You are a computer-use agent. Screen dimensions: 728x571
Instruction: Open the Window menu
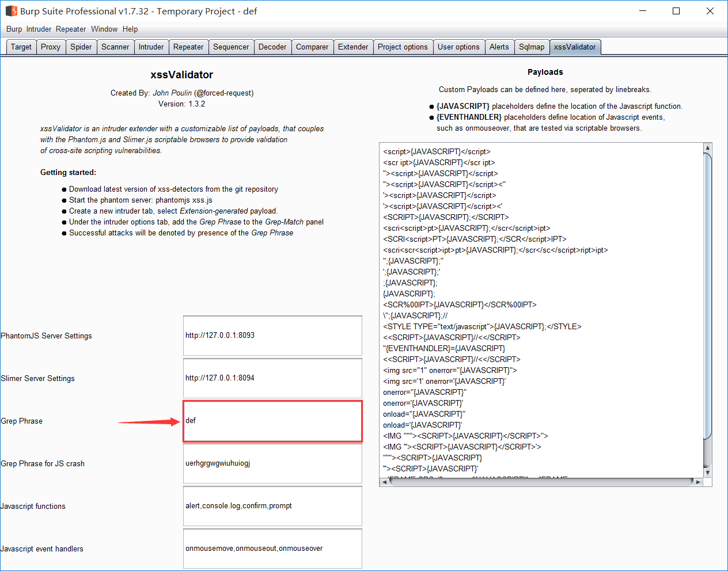[x=104, y=29]
